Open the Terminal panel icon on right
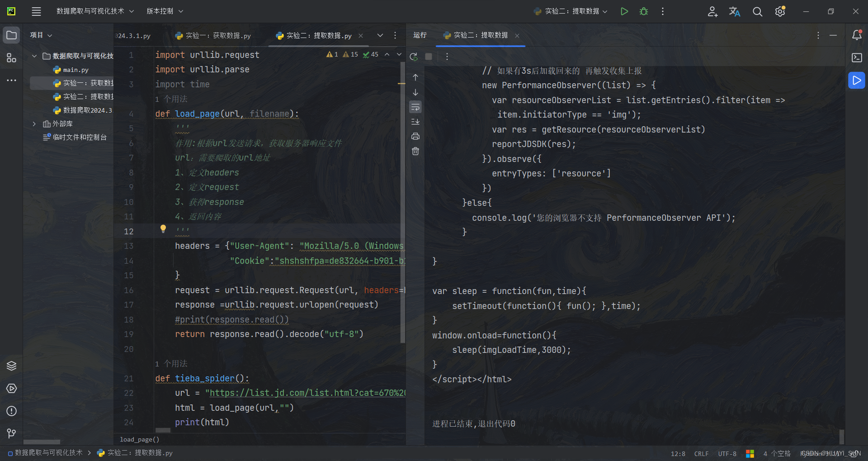The width and height of the screenshot is (868, 461). pos(857,57)
